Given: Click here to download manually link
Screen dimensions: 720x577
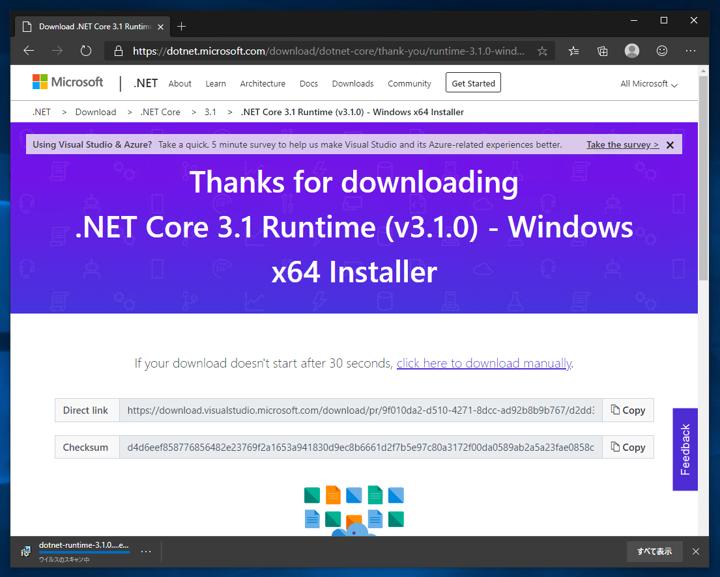Looking at the screenshot, I should pyautogui.click(x=484, y=363).
